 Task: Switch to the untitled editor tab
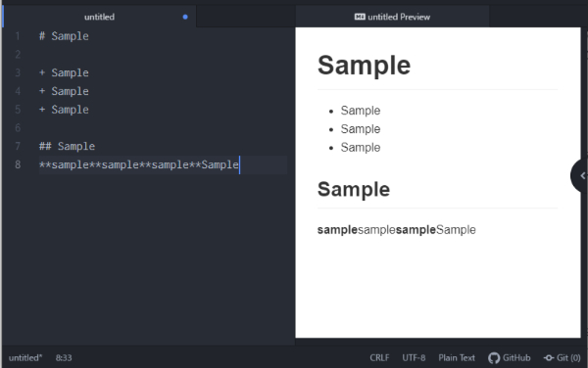[x=99, y=17]
